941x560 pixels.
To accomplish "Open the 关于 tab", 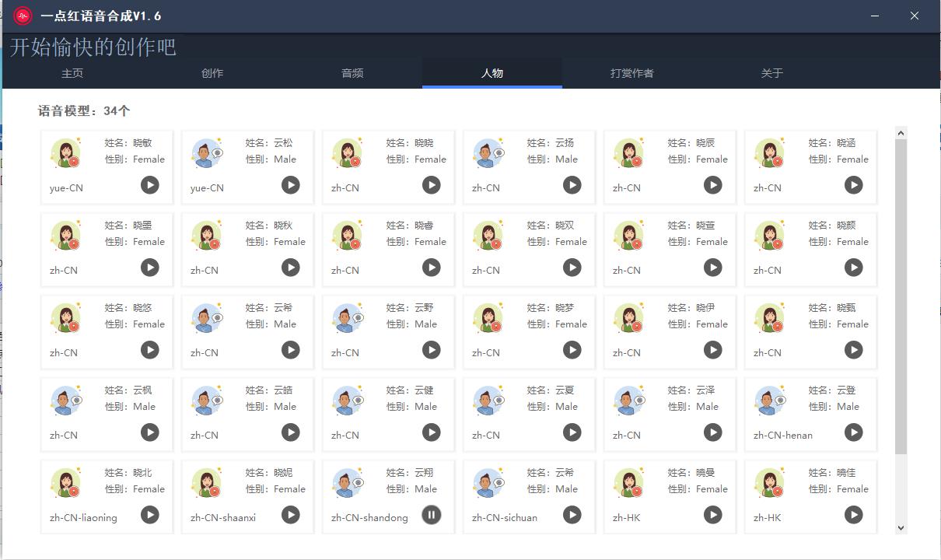I will [x=772, y=73].
